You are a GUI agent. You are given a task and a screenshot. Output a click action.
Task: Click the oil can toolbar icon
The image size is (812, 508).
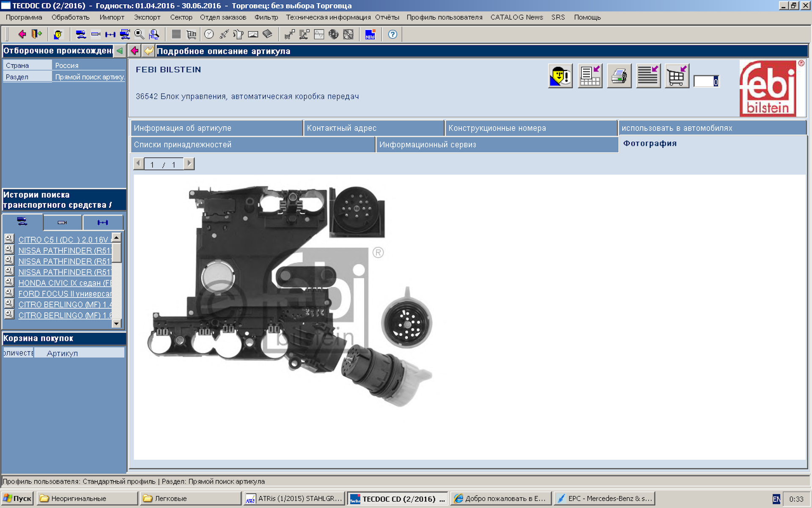point(238,34)
